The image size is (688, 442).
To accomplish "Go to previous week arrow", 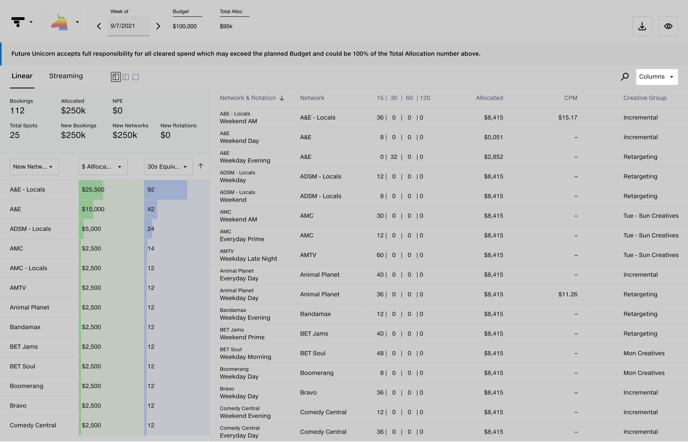I will [x=99, y=26].
